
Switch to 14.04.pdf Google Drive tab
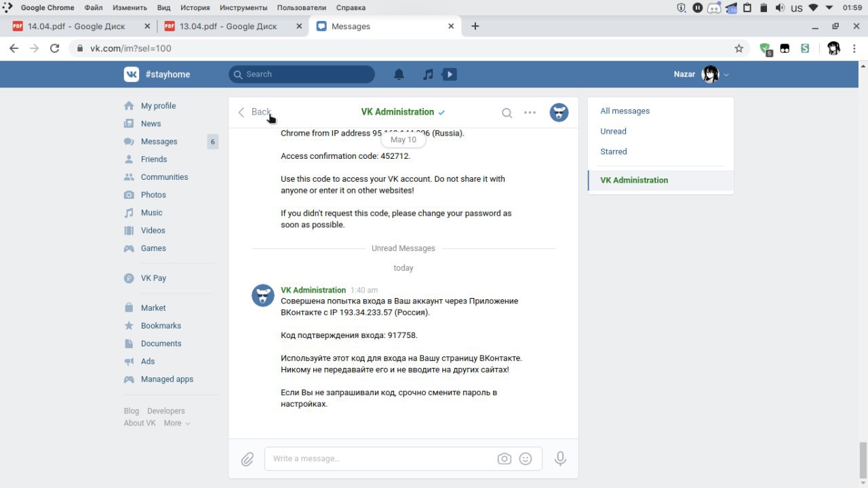81,26
